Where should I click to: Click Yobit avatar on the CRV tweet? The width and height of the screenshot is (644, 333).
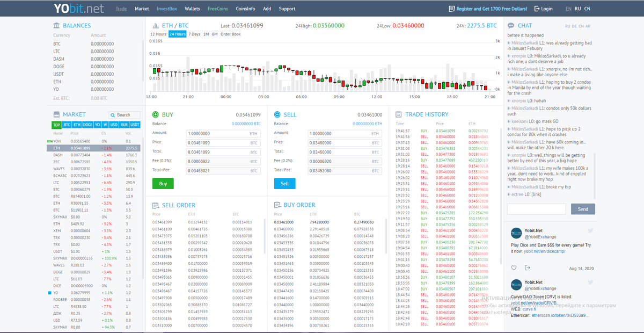516,285
